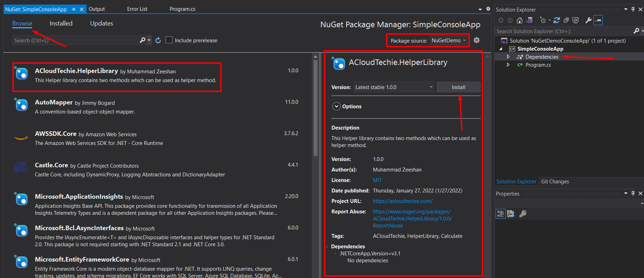Switch to the Updates tab
Screen dimensions: 644x278
tap(102, 23)
